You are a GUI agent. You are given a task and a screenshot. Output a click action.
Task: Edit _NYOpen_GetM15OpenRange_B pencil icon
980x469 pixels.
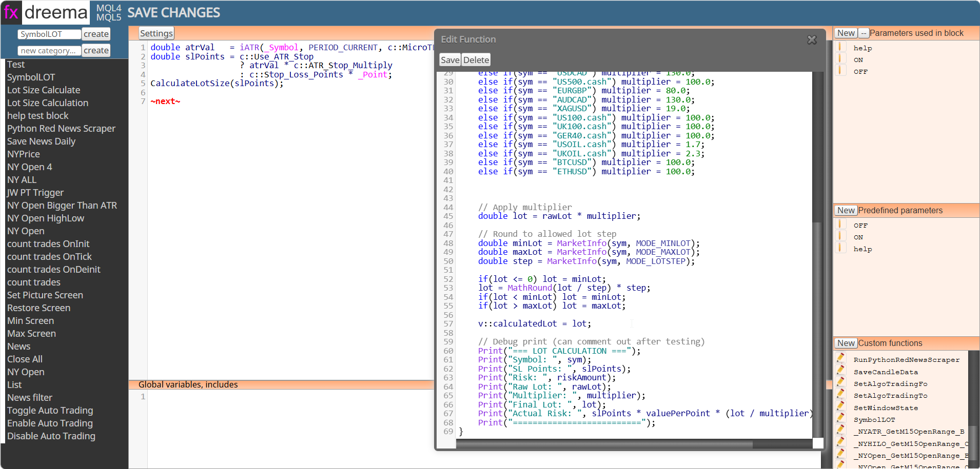coord(841,455)
